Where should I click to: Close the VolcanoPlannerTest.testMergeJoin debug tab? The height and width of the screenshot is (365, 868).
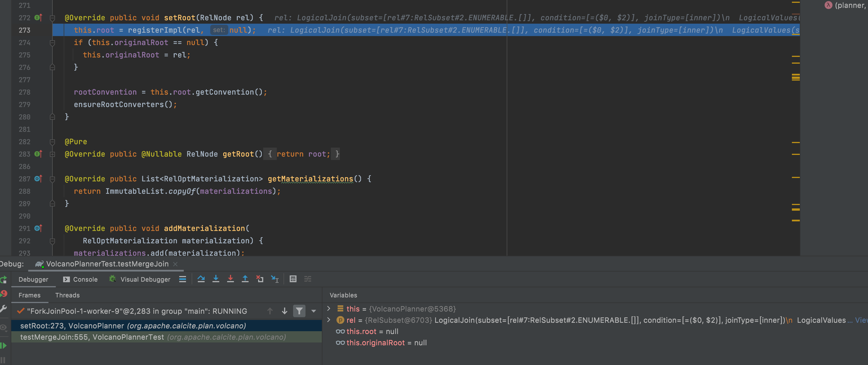pos(175,264)
